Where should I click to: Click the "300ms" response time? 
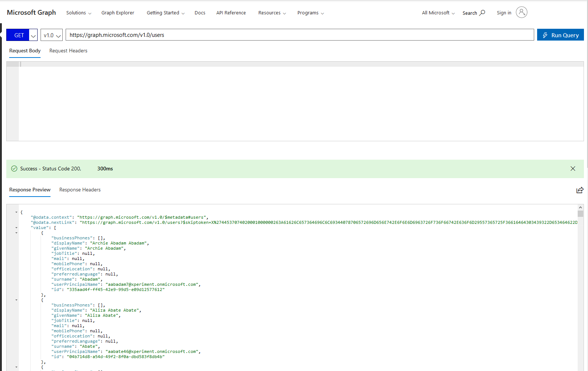[x=105, y=169]
